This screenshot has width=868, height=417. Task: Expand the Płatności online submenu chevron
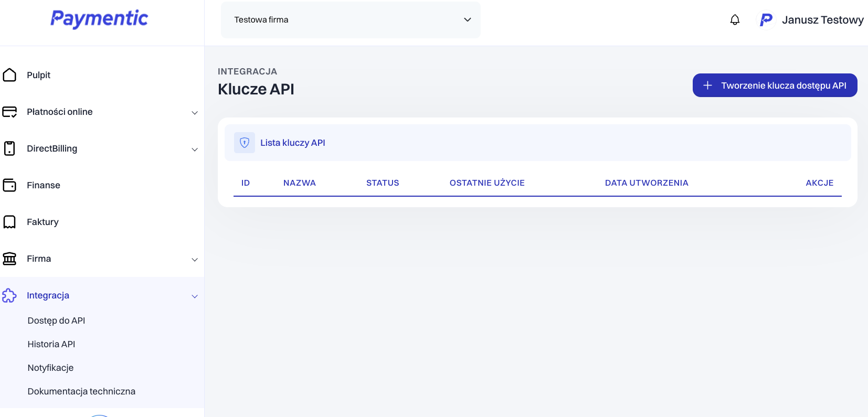point(195,113)
